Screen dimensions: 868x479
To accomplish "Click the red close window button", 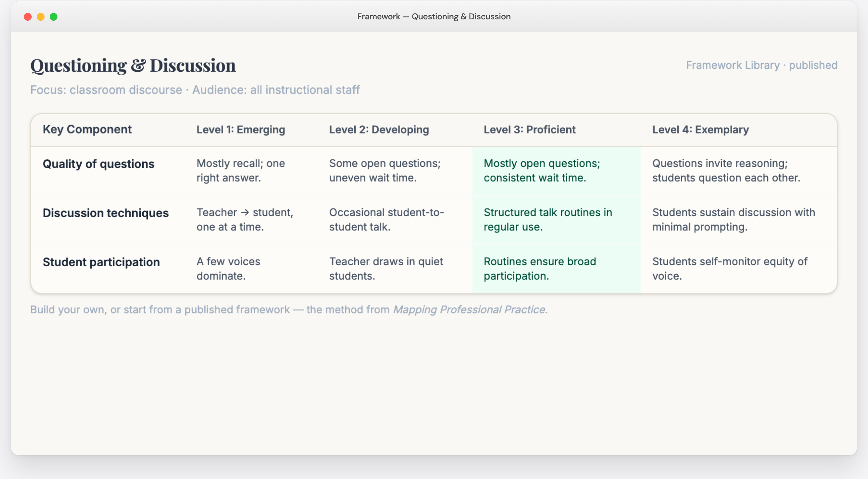I will point(28,16).
